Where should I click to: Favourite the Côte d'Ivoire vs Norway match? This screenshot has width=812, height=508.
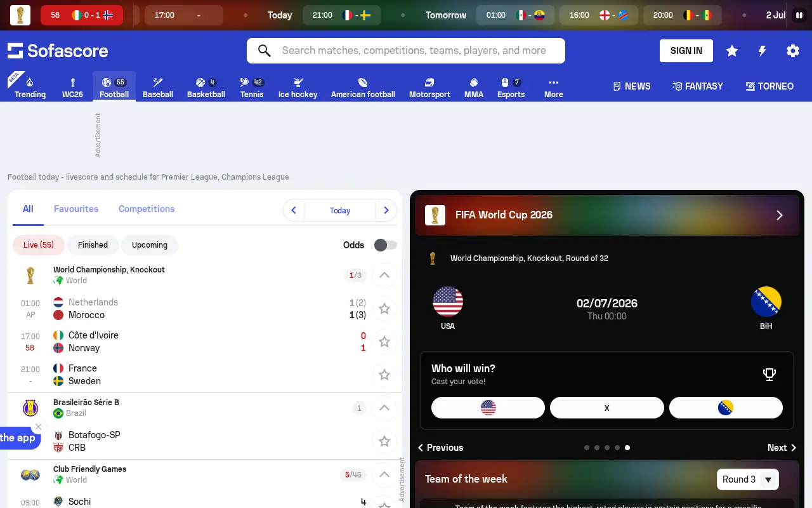(x=384, y=342)
